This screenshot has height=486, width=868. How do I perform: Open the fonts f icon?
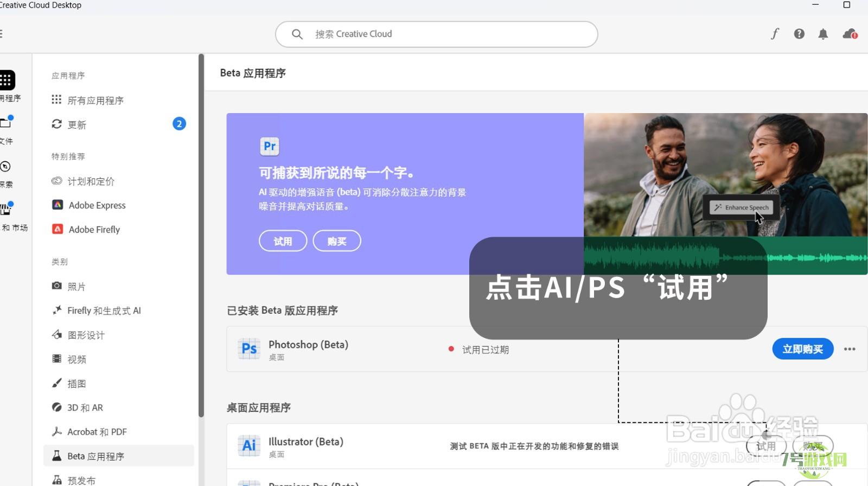775,34
